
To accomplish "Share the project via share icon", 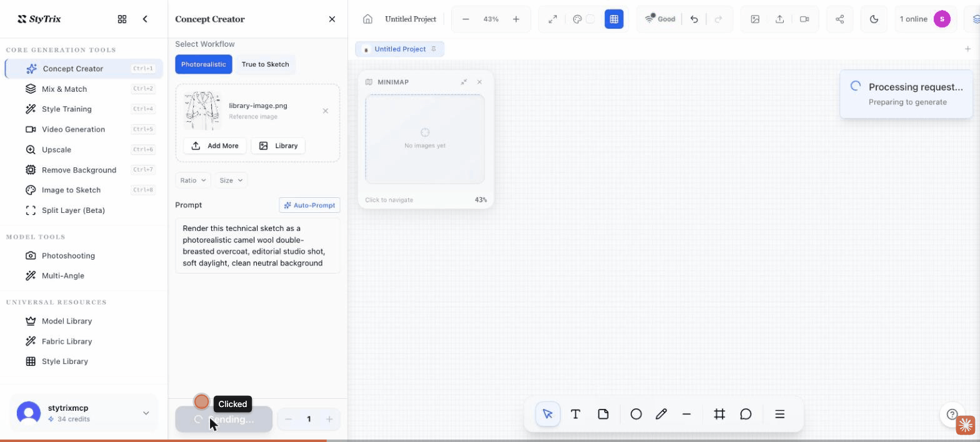I will point(839,19).
